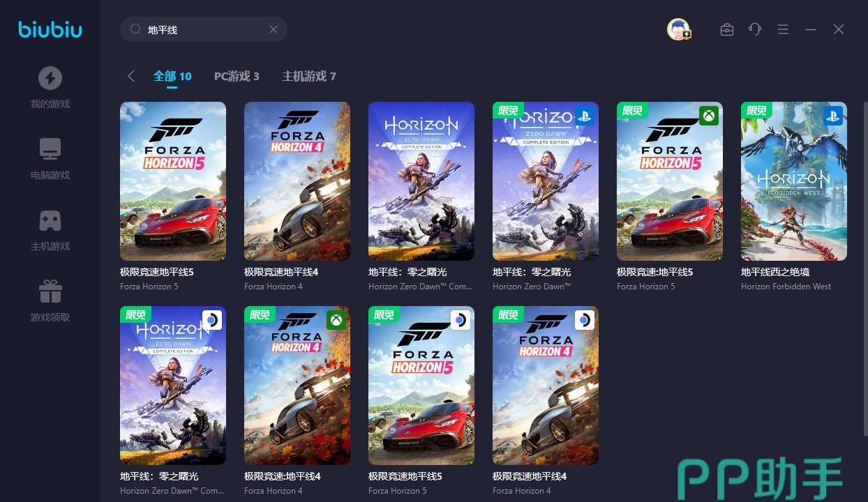Switch to the 全部 10 tab
The image size is (868, 502).
click(172, 76)
